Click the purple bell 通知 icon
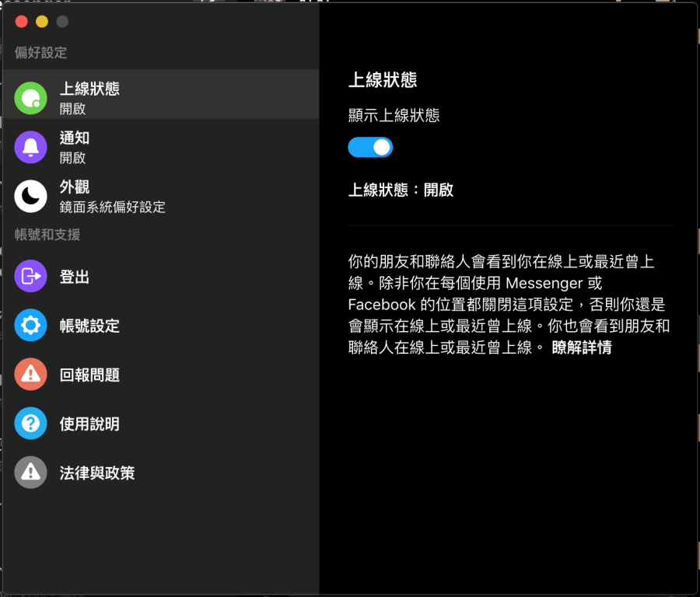 [x=31, y=147]
